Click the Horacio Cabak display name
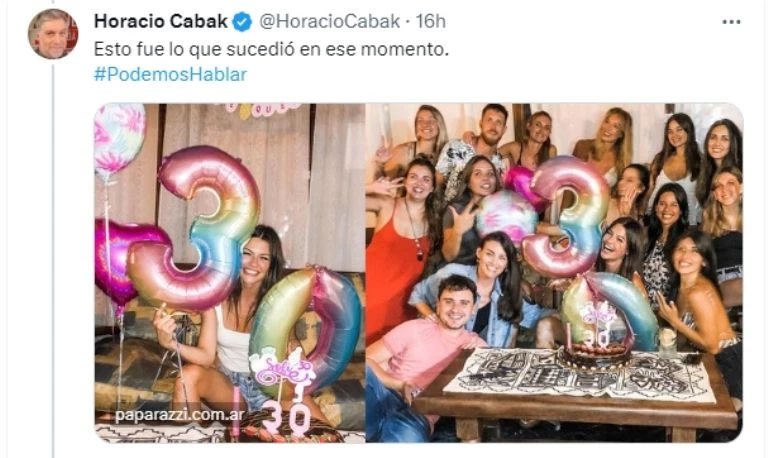768x458 pixels. point(161,22)
